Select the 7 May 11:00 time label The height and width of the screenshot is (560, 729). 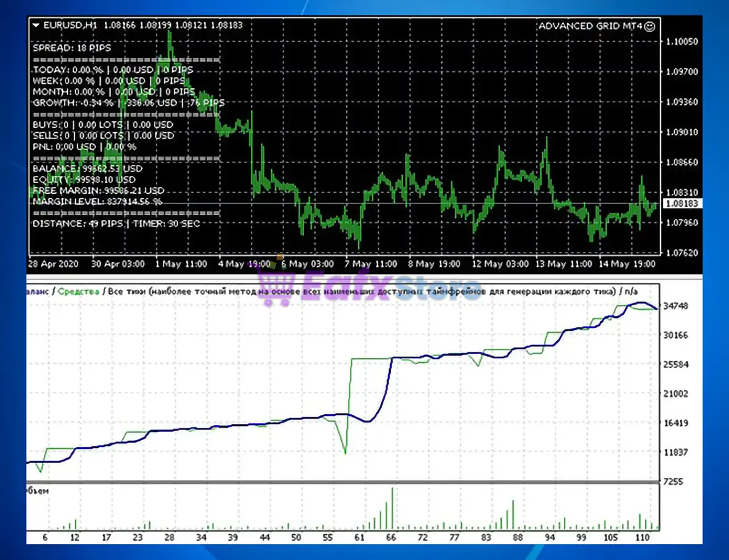(x=370, y=264)
